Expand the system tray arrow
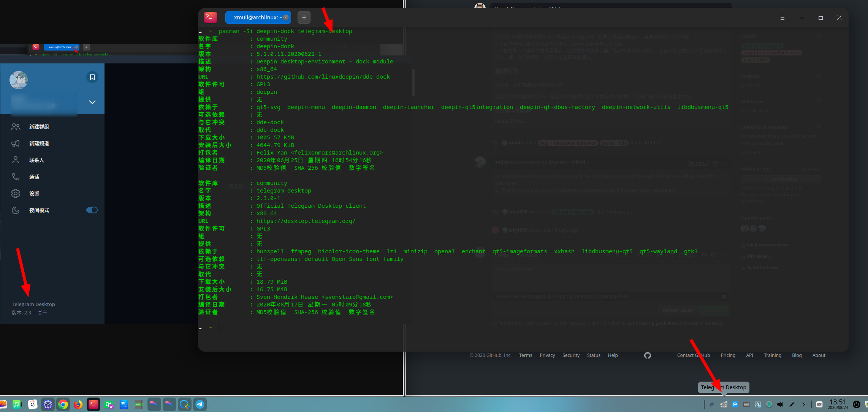This screenshot has height=412, width=868. click(804, 404)
